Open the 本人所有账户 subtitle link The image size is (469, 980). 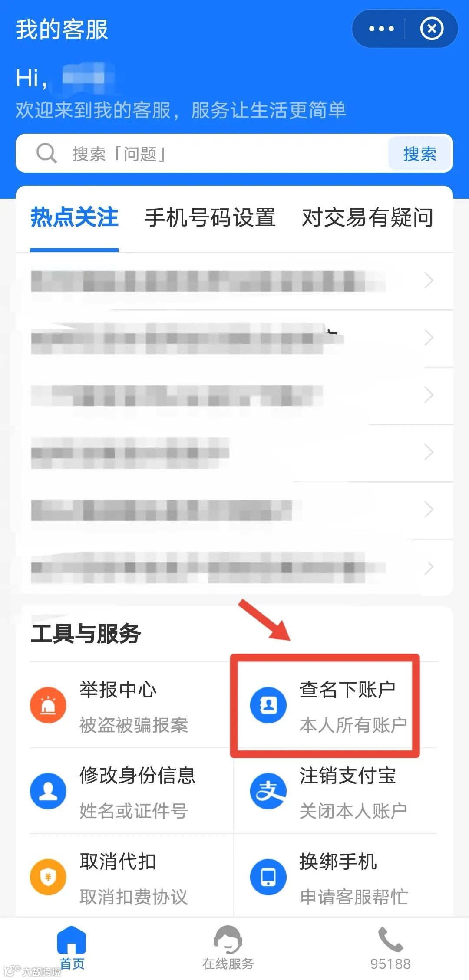pos(353,725)
